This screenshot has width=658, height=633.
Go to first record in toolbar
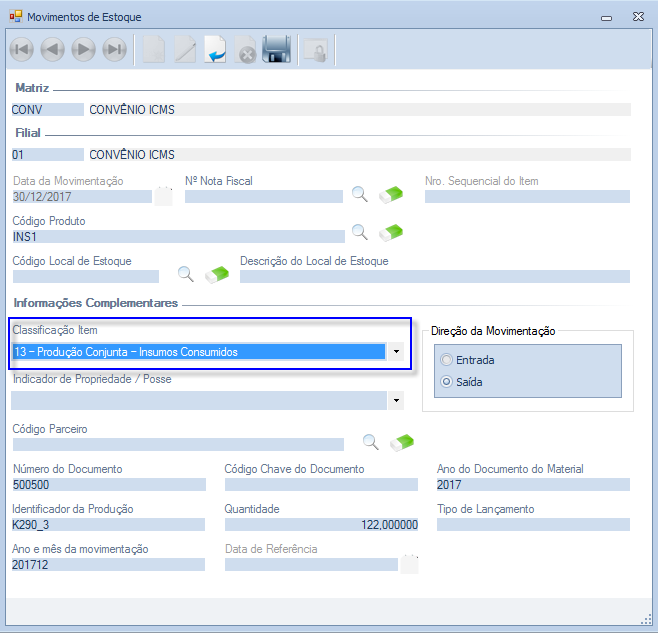(x=21, y=50)
